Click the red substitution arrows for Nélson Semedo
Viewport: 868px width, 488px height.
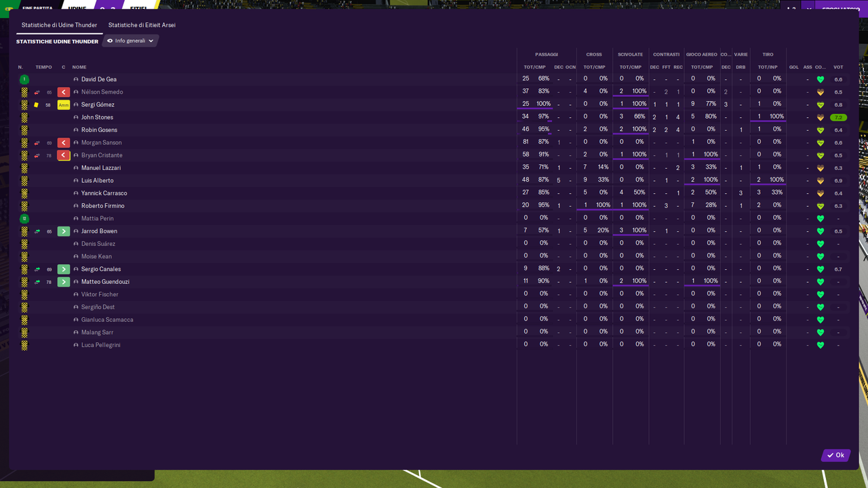[37, 92]
